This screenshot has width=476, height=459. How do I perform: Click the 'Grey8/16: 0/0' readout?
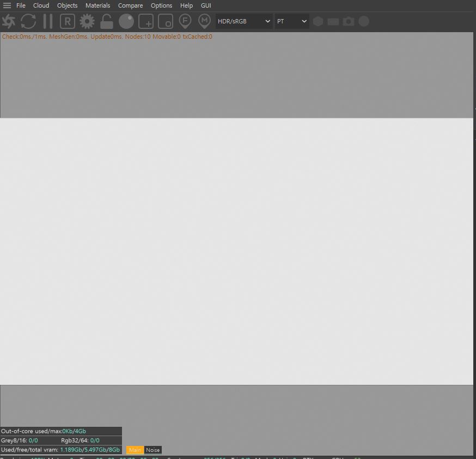pos(20,440)
